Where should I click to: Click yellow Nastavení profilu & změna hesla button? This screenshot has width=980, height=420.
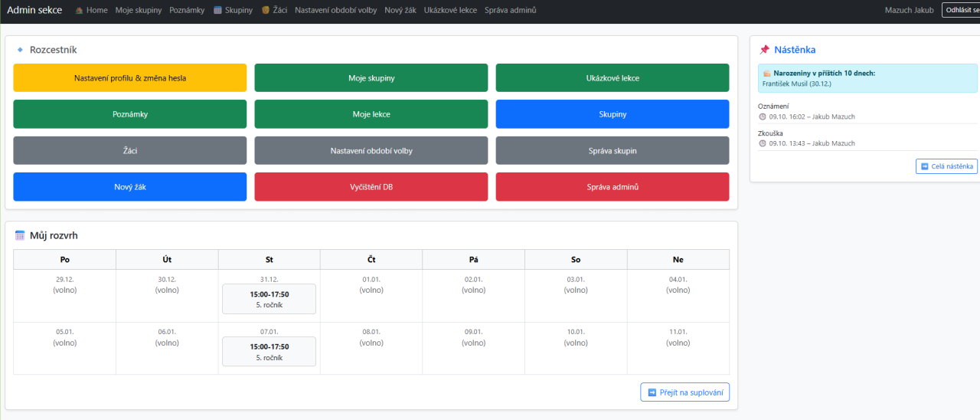[130, 77]
